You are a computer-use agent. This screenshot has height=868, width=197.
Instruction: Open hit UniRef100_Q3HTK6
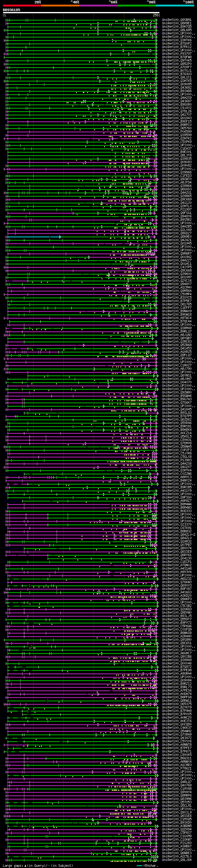click(176, 40)
